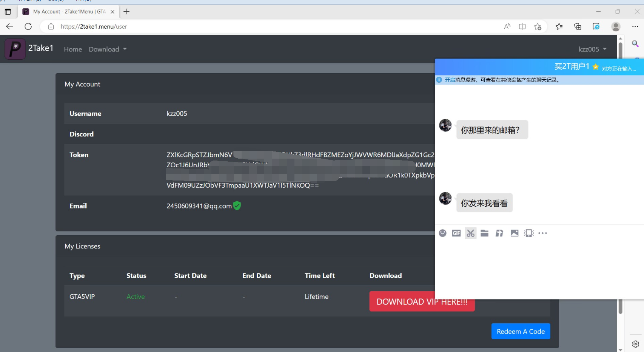
Task: Open tab actions menu icon
Action: point(8,12)
